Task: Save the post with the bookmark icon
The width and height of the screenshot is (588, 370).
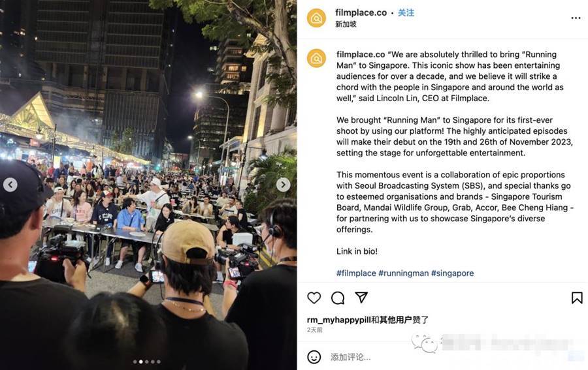Action: pos(577,298)
